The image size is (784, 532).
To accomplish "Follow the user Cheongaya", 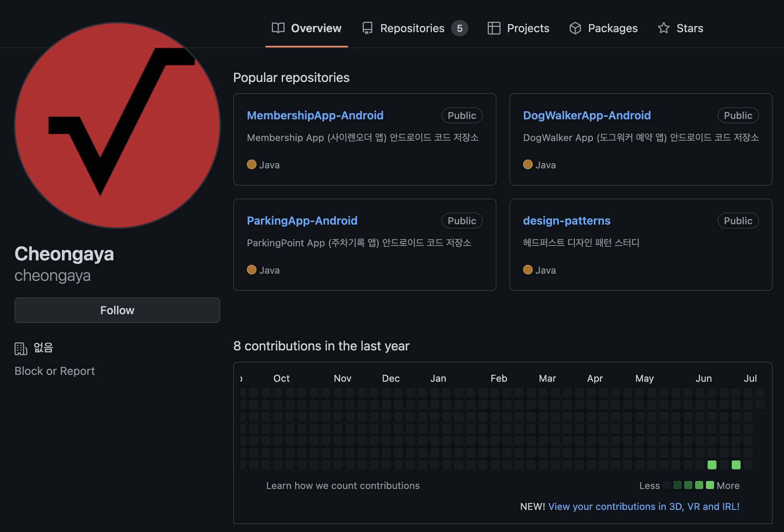I will point(117,310).
